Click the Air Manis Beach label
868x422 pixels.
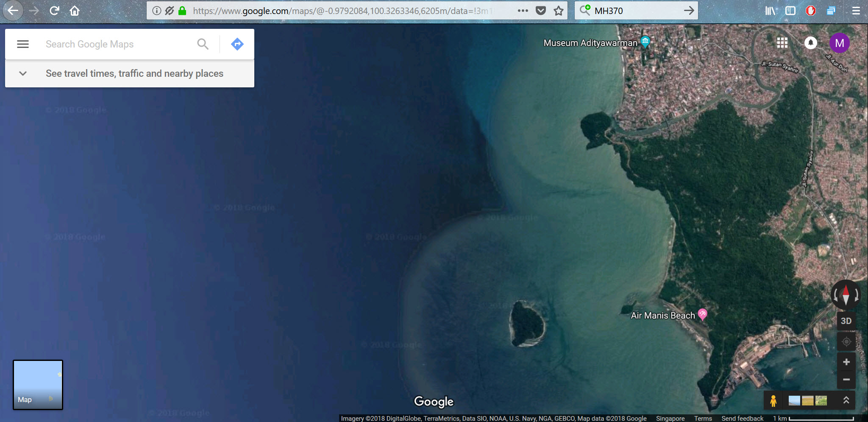pyautogui.click(x=663, y=316)
